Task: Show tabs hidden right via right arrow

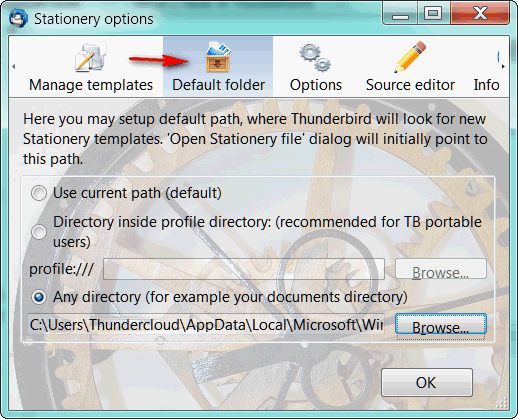Action: [x=503, y=67]
